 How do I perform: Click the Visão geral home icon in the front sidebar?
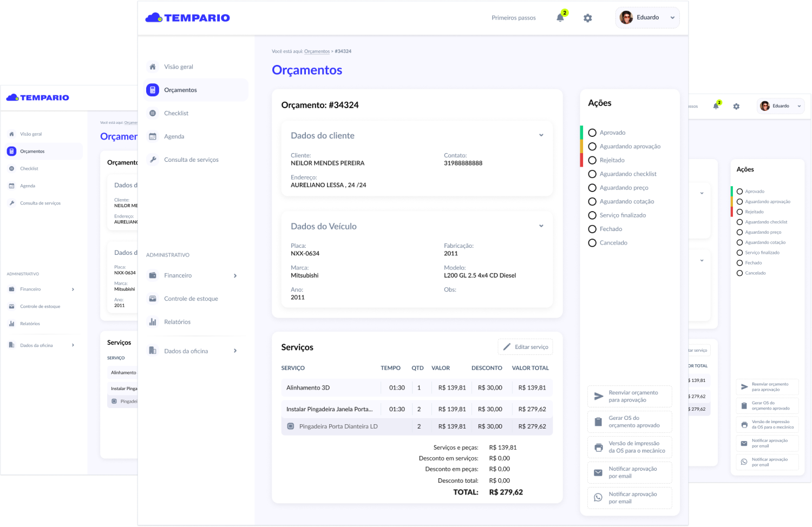[153, 67]
